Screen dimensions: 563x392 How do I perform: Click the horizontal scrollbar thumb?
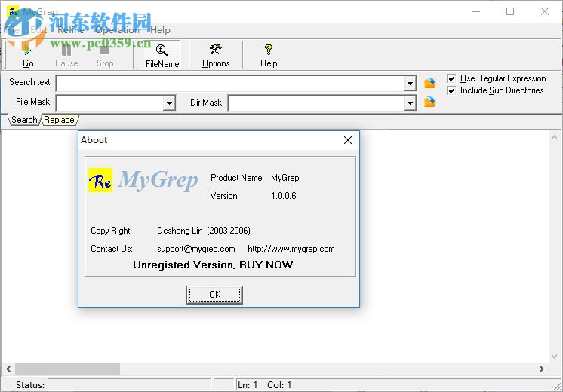coord(67,369)
